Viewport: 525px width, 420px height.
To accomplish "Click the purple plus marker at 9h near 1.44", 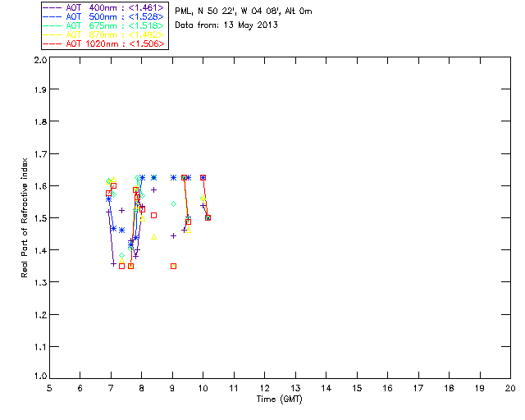I will 173,236.
